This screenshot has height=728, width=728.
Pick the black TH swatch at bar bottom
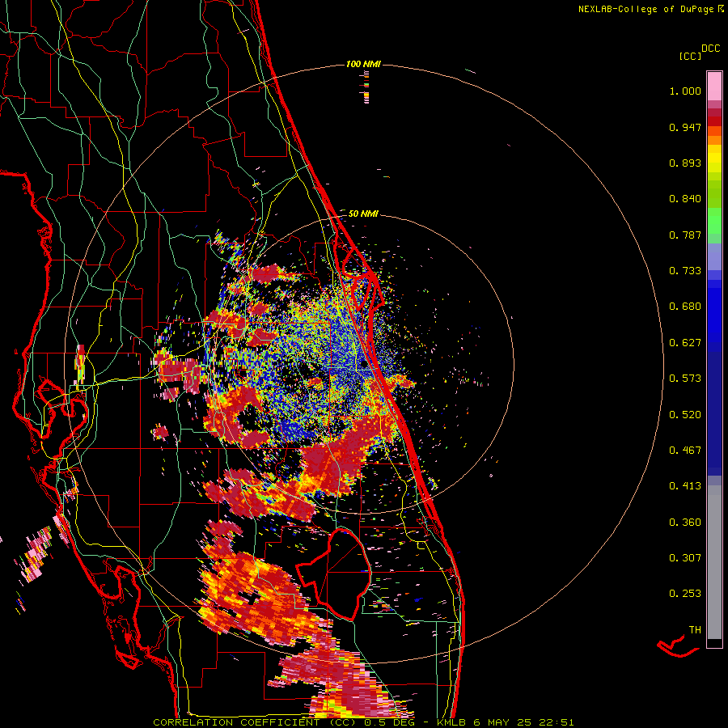(714, 643)
